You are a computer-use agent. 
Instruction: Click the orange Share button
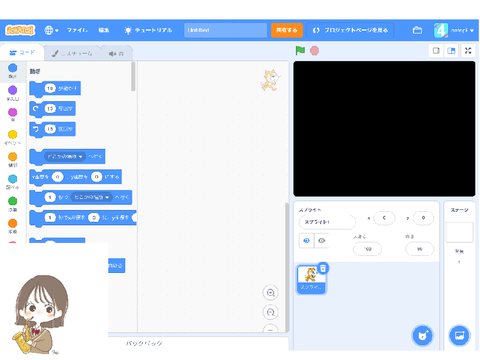(x=287, y=30)
